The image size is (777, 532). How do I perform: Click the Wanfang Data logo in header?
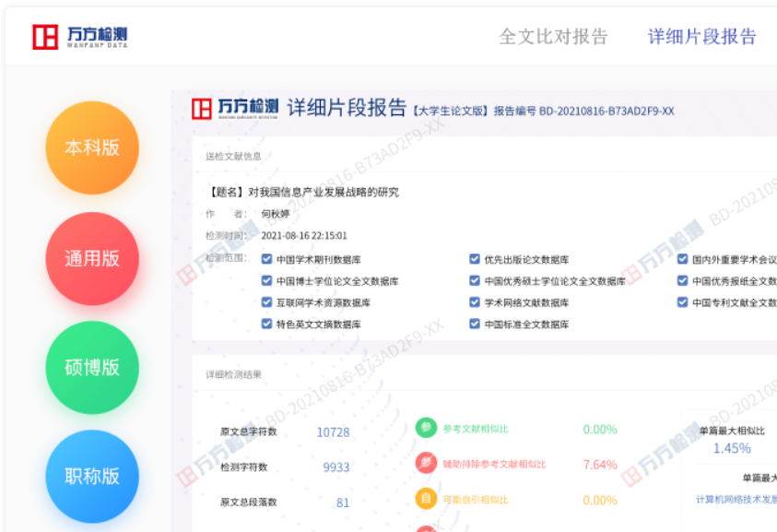click(x=80, y=37)
